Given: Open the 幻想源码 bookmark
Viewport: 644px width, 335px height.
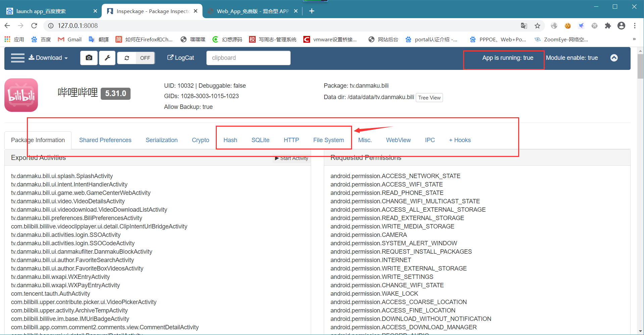Looking at the screenshot, I should point(227,39).
